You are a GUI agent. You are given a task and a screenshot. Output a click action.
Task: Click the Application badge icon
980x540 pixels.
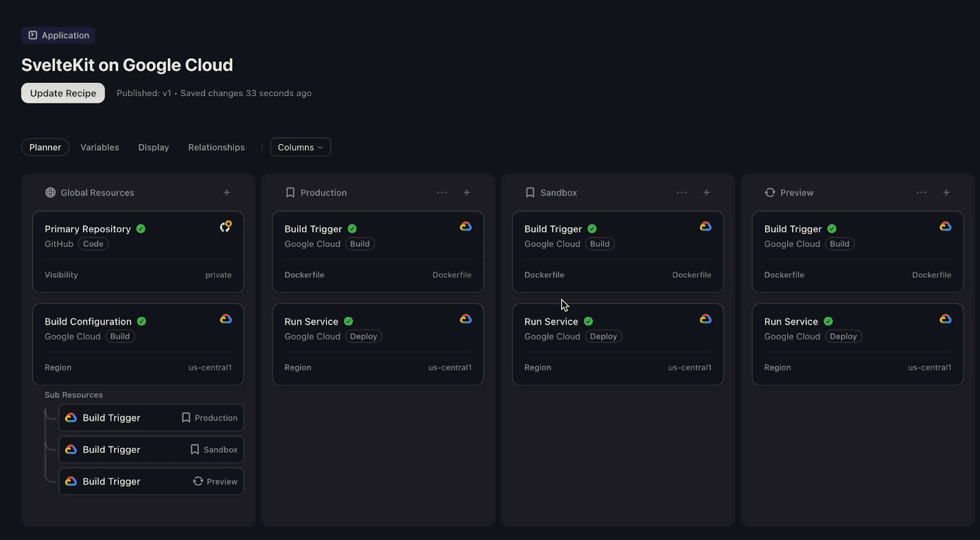pyautogui.click(x=33, y=35)
